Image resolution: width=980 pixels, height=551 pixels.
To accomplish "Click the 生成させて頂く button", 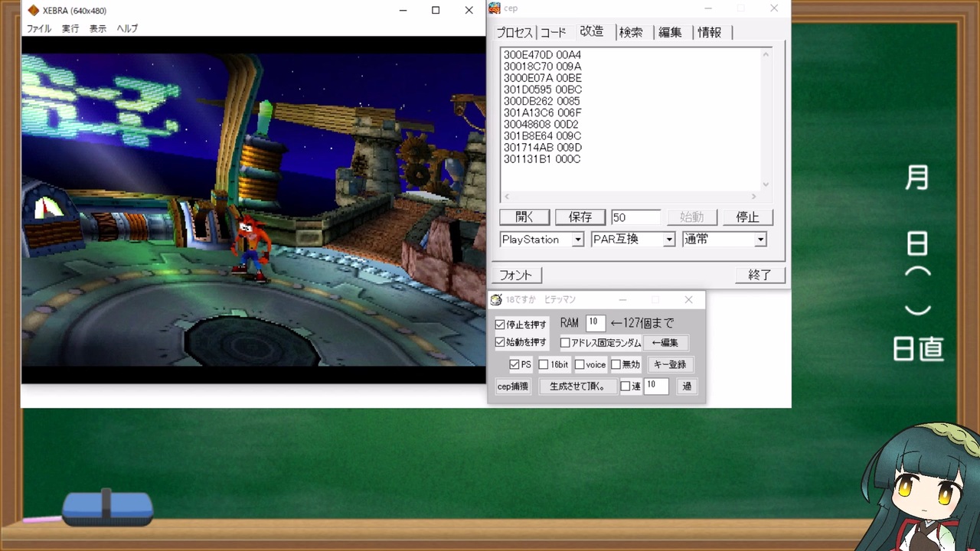I will click(578, 386).
